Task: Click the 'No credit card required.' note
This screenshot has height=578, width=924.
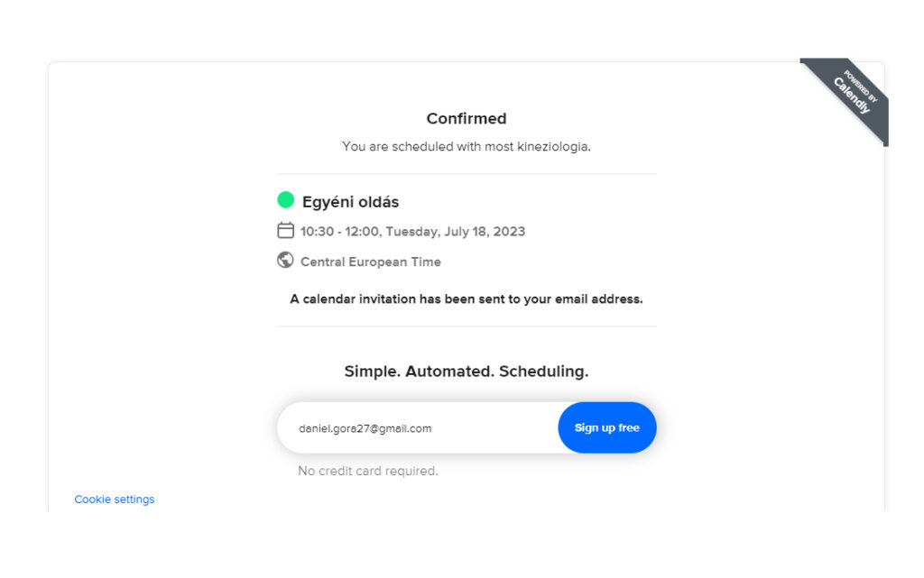Action: (368, 471)
